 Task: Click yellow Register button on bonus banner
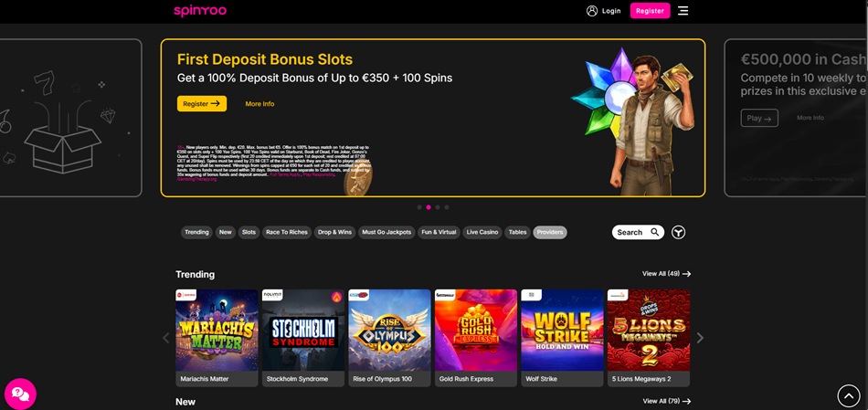tap(202, 103)
